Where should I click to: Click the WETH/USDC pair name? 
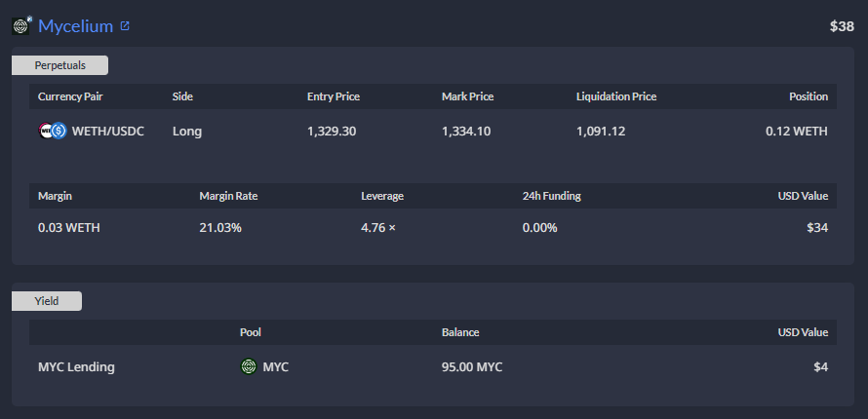[x=108, y=132]
